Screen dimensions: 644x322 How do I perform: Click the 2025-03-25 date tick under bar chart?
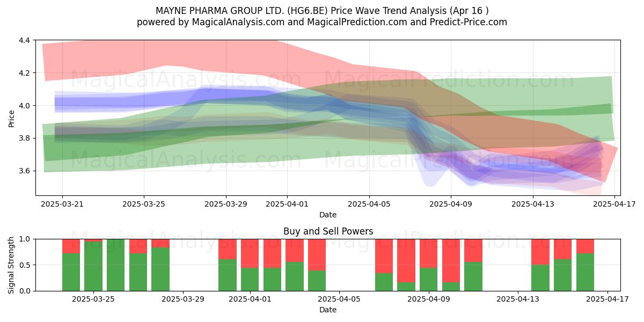click(x=93, y=299)
